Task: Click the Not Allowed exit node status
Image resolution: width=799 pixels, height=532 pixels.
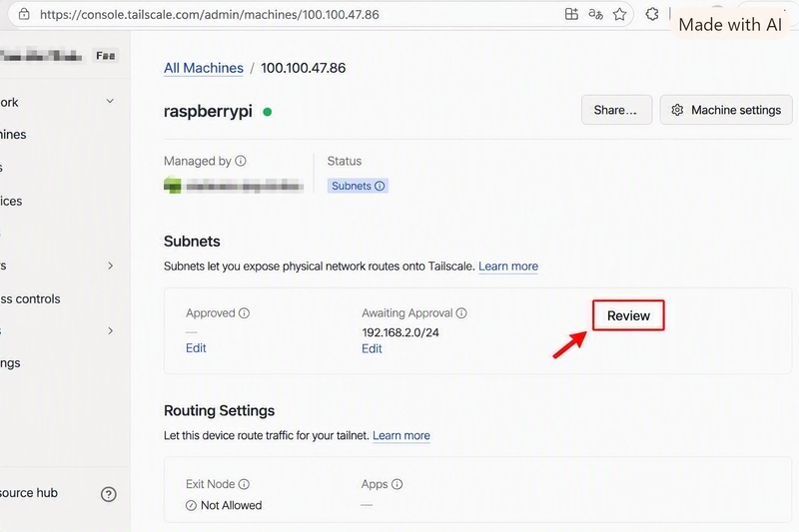Action: (x=224, y=505)
